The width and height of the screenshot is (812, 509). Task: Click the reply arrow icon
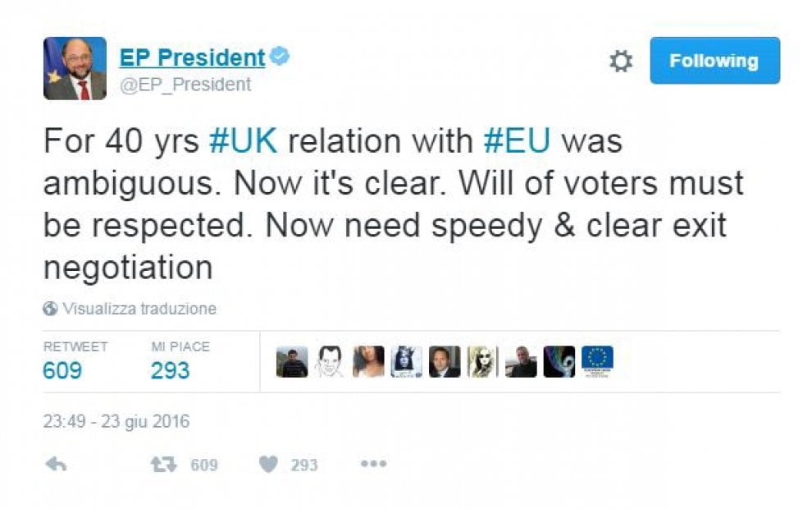[56, 465]
